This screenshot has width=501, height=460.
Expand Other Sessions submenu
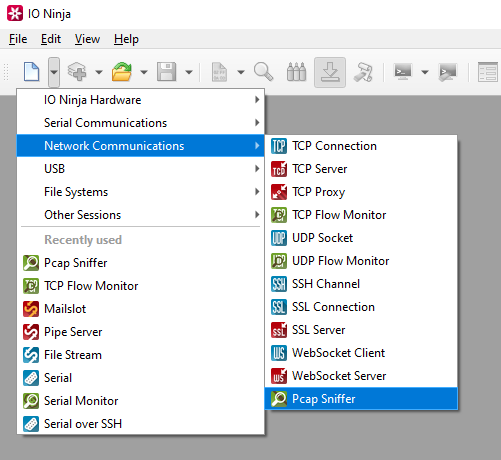coord(141,215)
